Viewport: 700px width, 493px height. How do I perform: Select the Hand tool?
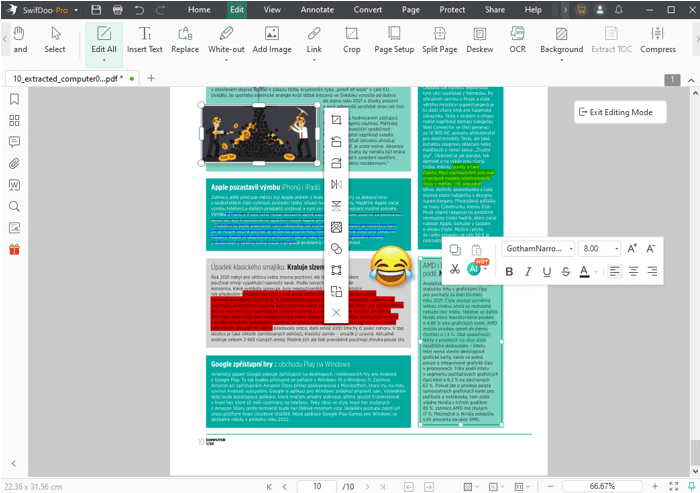19,40
